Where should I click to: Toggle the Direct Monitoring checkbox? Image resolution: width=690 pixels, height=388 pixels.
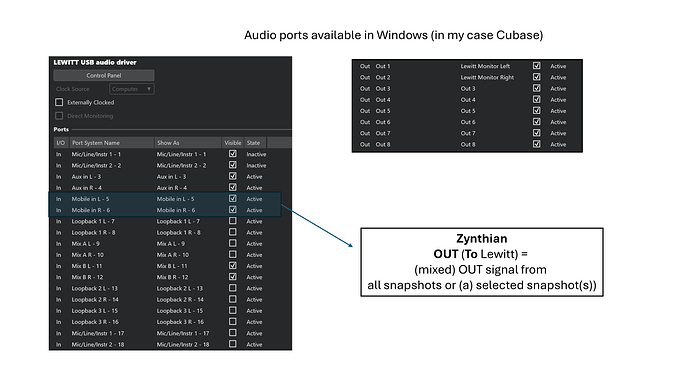tap(59, 116)
